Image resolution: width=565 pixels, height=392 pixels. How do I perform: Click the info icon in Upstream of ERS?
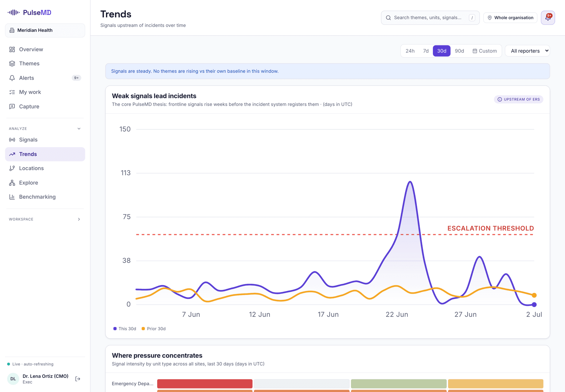pyautogui.click(x=500, y=99)
